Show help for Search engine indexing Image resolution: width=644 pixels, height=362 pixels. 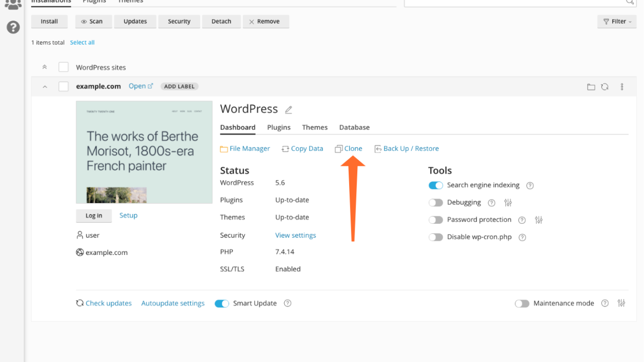click(530, 186)
